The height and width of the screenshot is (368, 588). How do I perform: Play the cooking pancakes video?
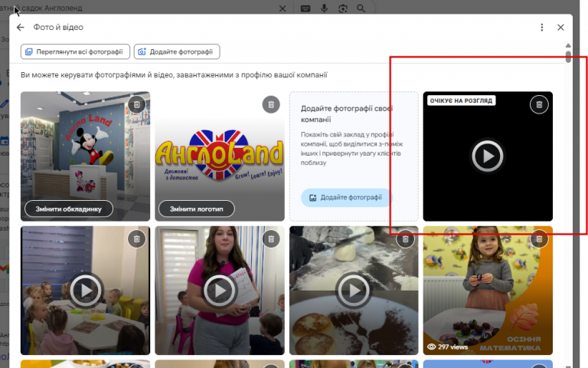[x=353, y=291]
